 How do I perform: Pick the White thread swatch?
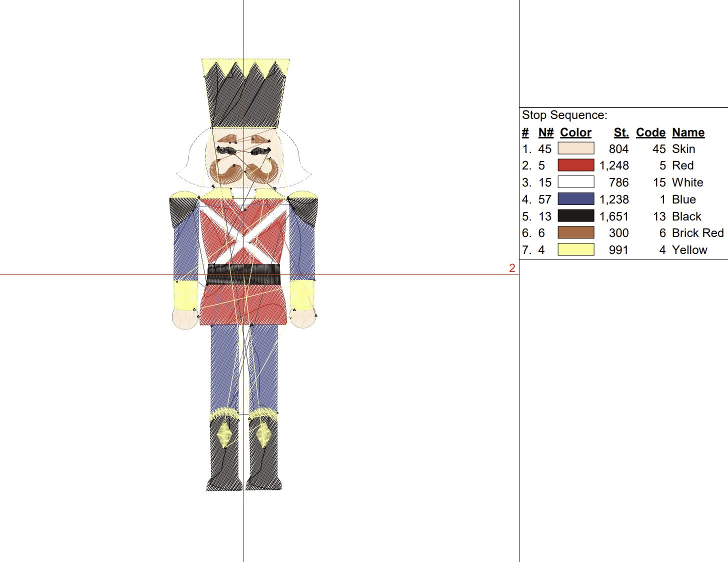point(575,182)
